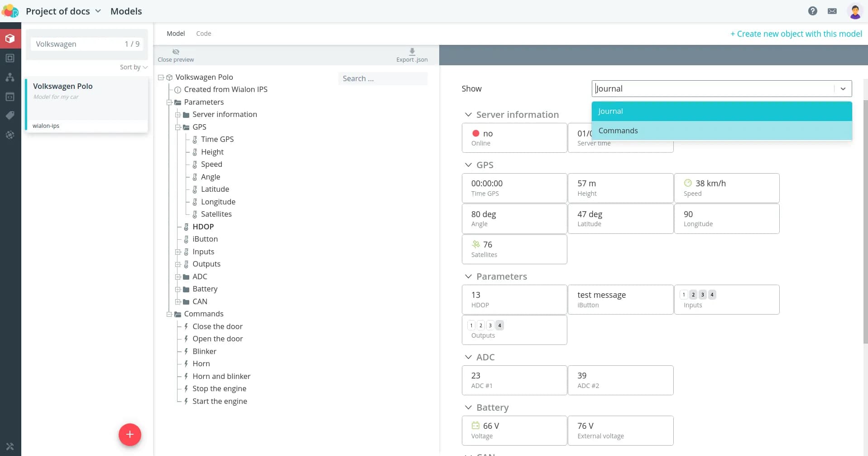
Task: Collapse the GPS section chevron
Action: coord(468,165)
